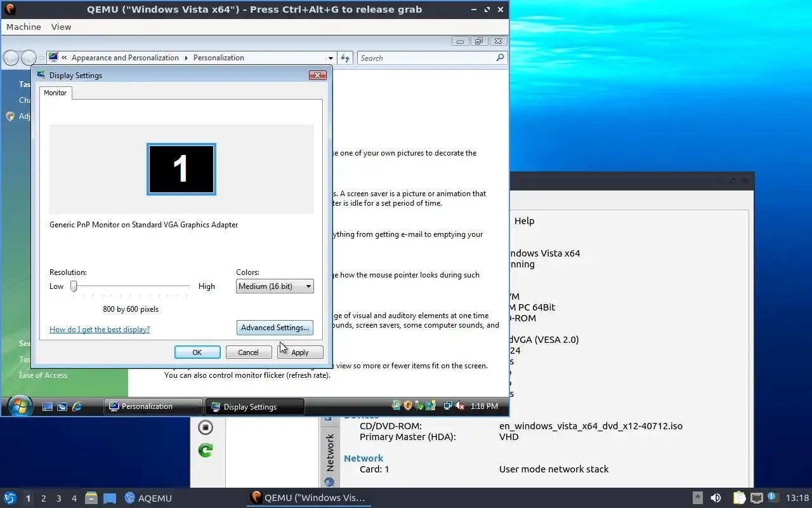Click Switch between windows quick launch icon
Image resolution: width=812 pixels, height=508 pixels.
point(62,406)
